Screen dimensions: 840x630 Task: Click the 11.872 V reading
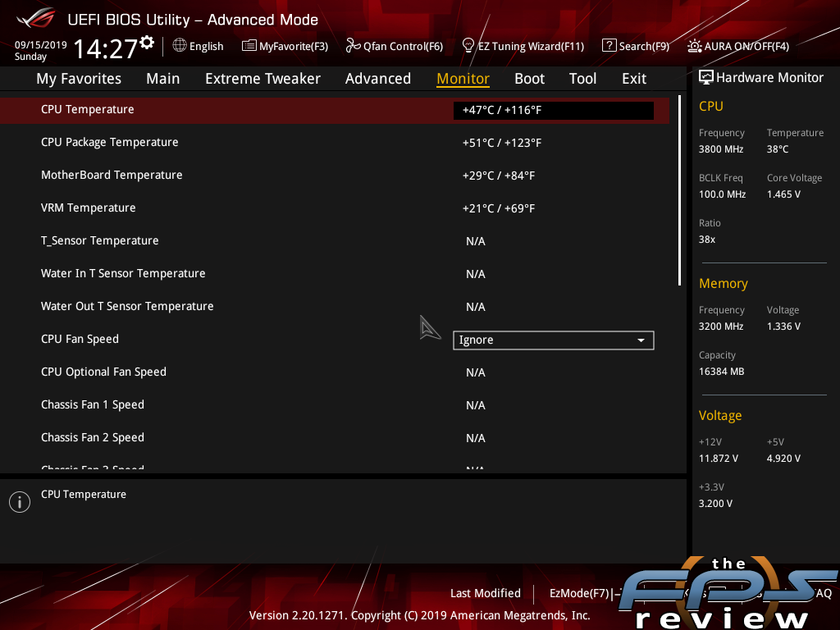pyautogui.click(x=719, y=459)
